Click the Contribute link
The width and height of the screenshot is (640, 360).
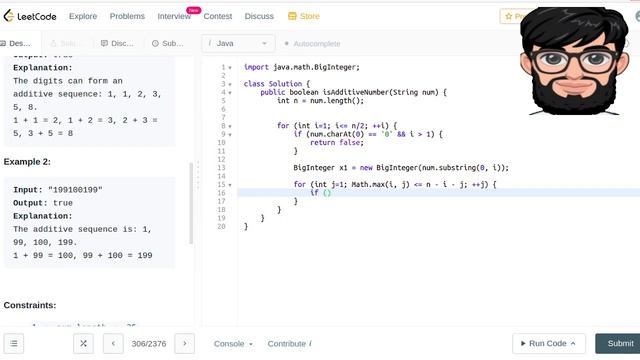click(289, 344)
